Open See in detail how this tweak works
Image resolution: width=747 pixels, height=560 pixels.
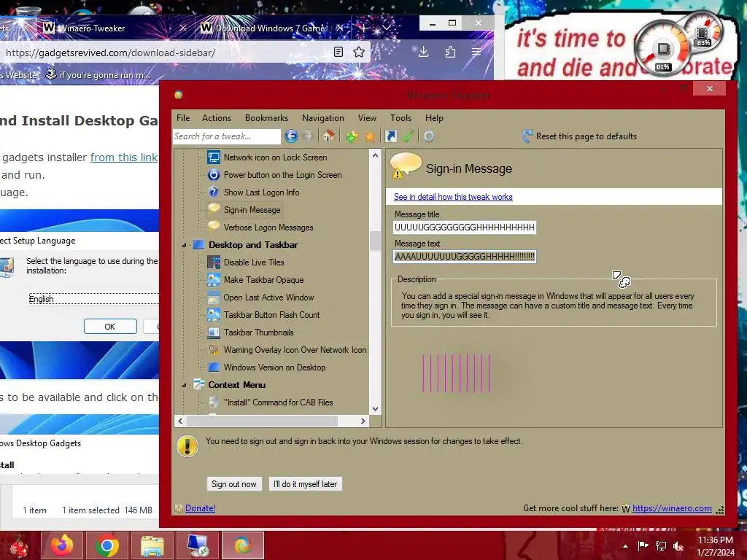[453, 197]
